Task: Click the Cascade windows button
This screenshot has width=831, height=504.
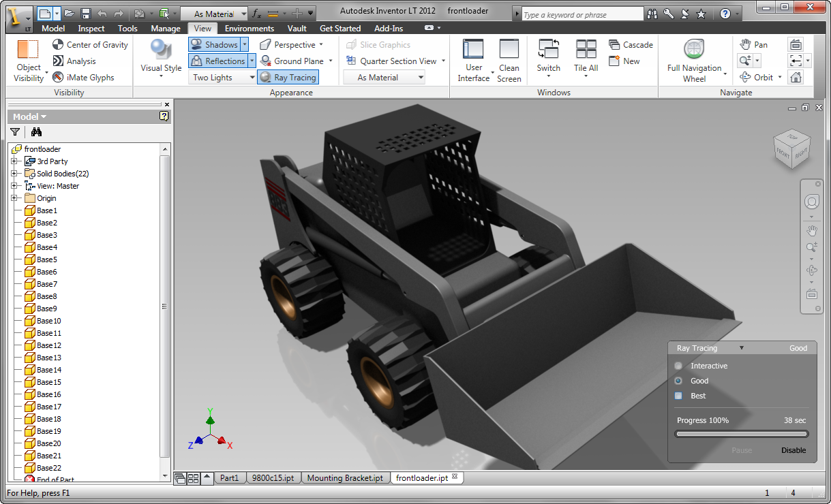Action: click(x=631, y=45)
